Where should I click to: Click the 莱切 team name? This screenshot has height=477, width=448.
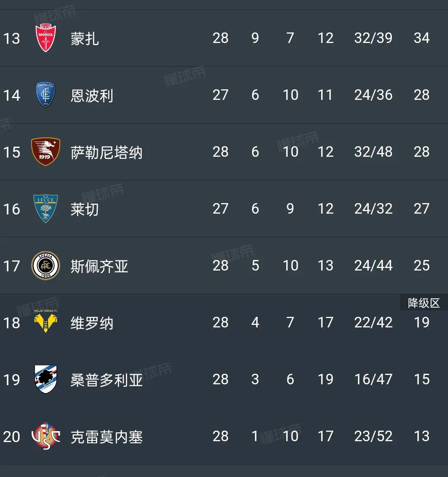pyautogui.click(x=85, y=209)
